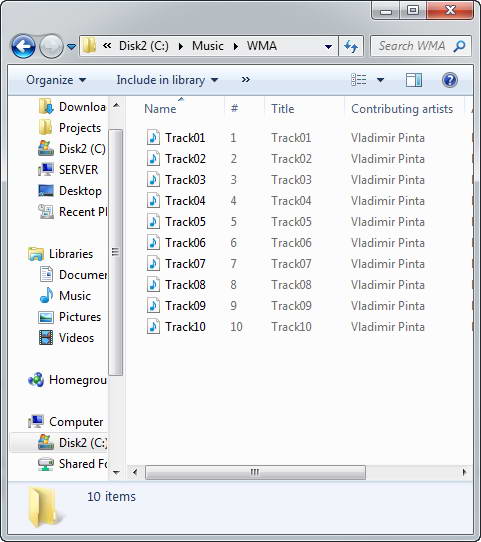The image size is (481, 542).
Task: Open the Organize menu
Action: (x=56, y=80)
